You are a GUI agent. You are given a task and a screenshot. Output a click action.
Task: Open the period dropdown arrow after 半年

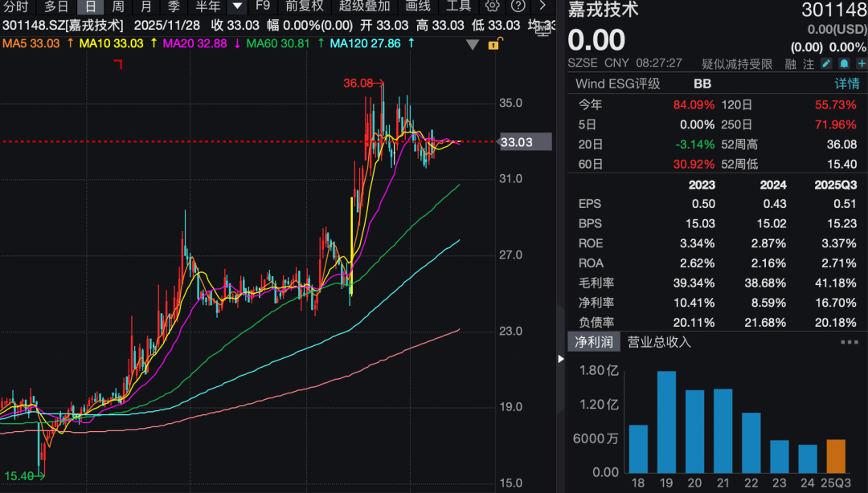pyautogui.click(x=237, y=6)
